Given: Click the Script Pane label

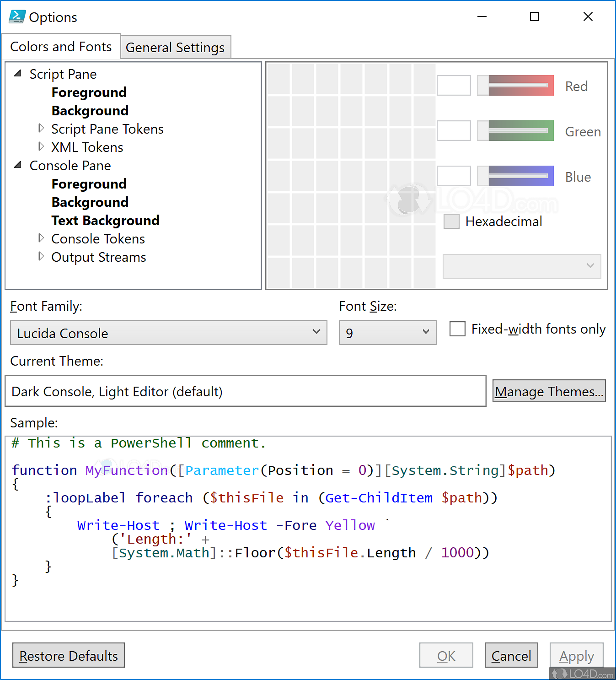Looking at the screenshot, I should (63, 74).
